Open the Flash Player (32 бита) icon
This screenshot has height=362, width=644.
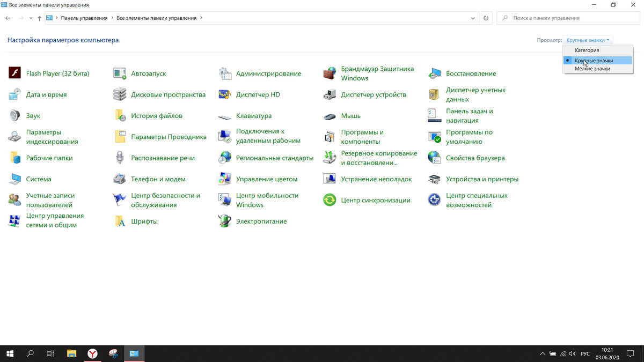coord(14,73)
